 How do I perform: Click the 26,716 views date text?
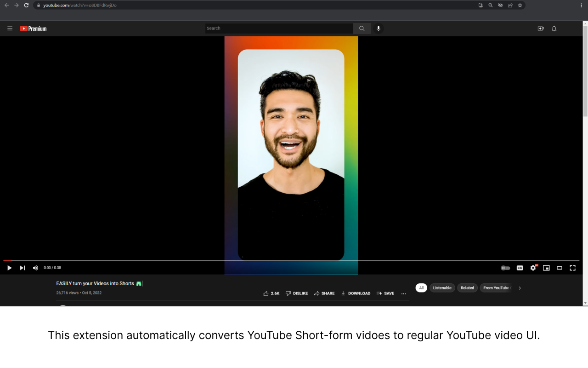click(x=79, y=293)
